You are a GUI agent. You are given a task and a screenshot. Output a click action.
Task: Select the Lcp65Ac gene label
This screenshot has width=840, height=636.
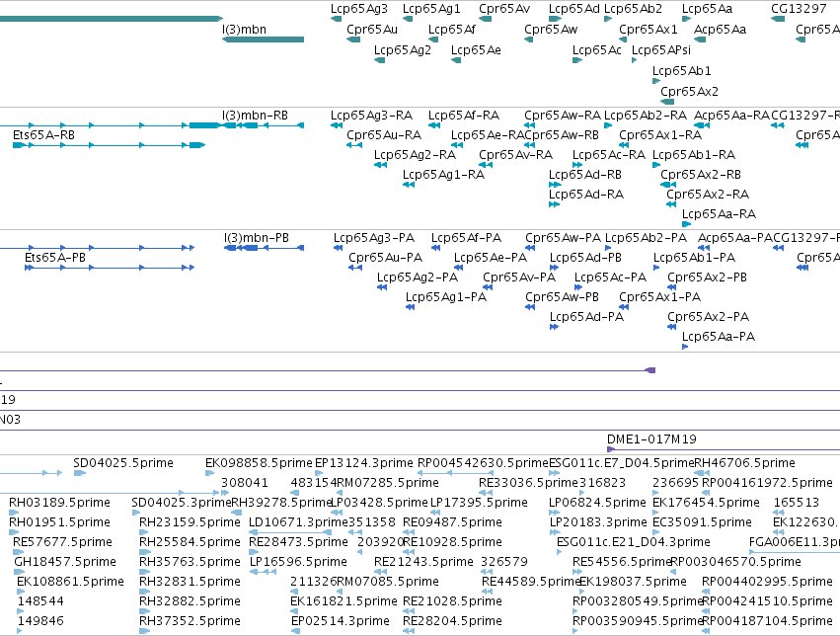(597, 49)
